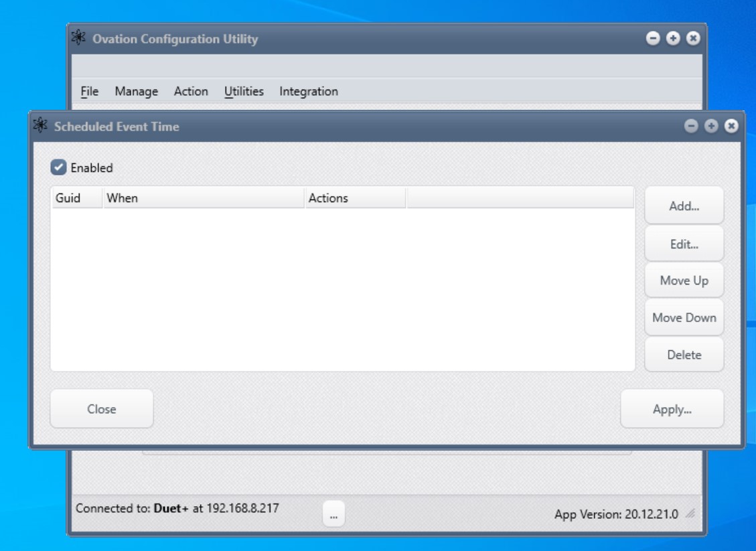Click the Add... button
This screenshot has height=551, width=756.
point(684,206)
